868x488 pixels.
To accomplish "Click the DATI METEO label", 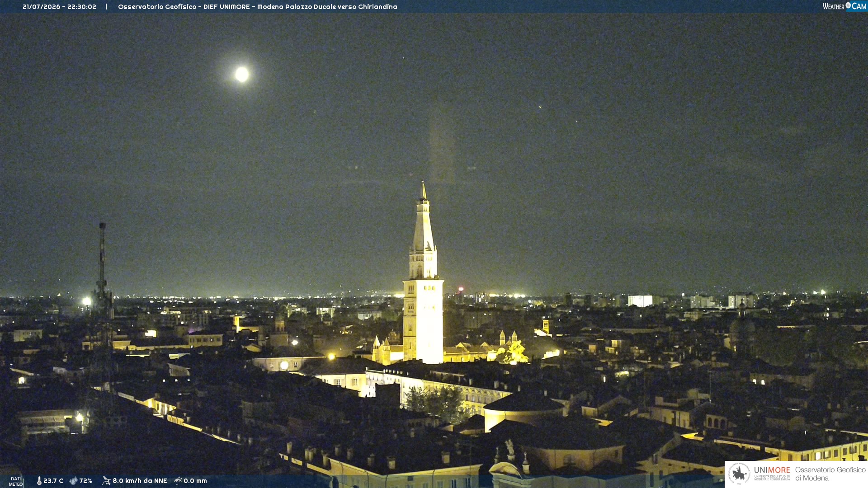I will click(16, 481).
